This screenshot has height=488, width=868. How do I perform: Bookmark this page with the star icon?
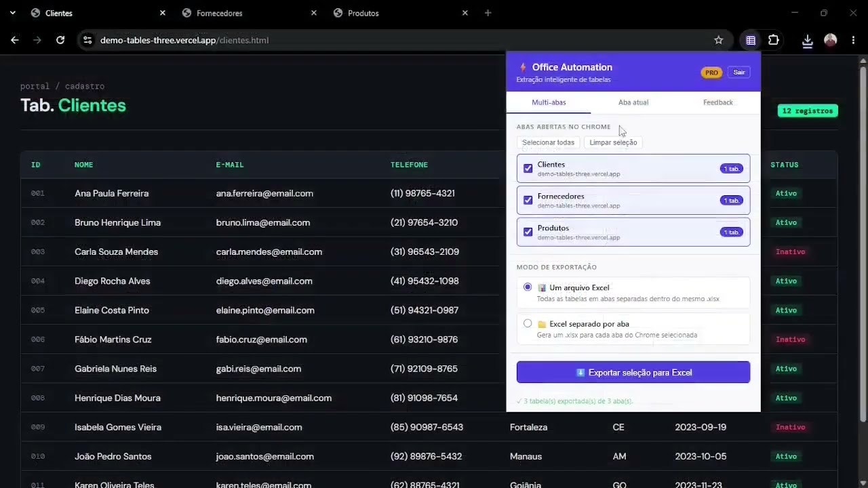coord(719,40)
